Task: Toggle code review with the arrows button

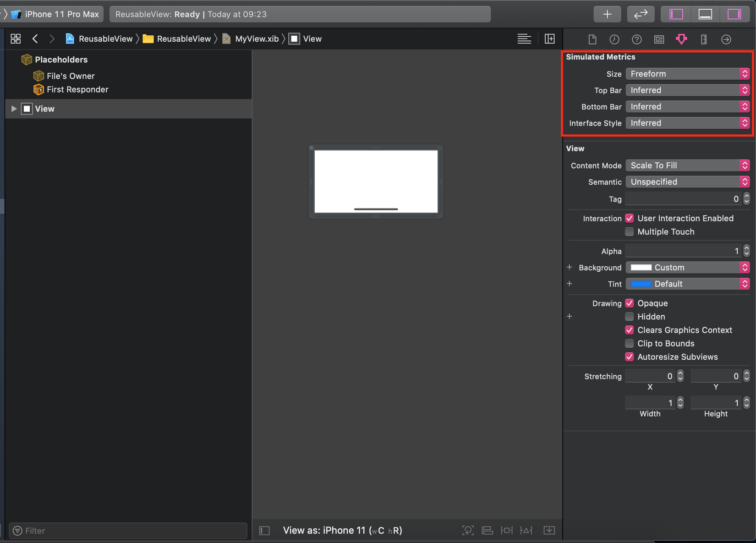Action: [641, 14]
